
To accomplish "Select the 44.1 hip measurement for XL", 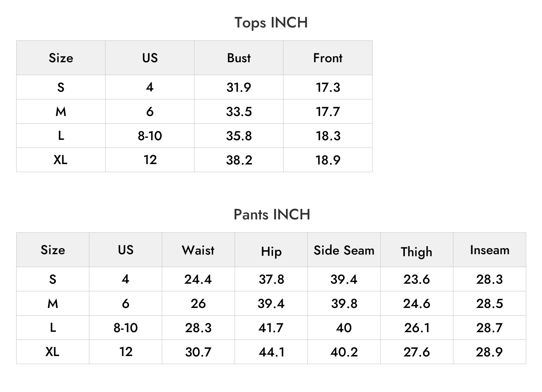I will click(x=271, y=352).
